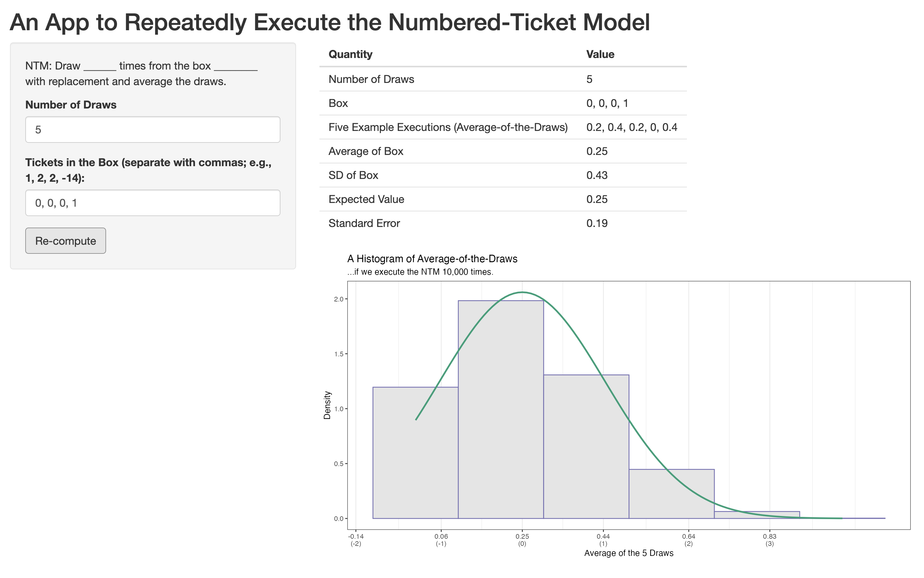The image size is (924, 578).
Task: Click the Expected Value row
Action: (366, 199)
